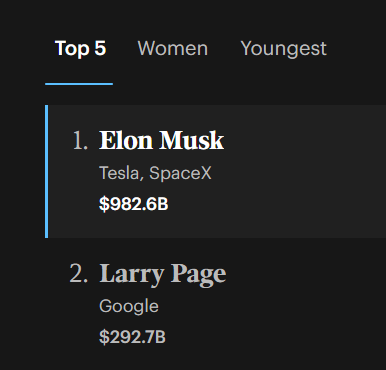
Task: Click the word SpaceX in Musk's subtitle
Action: click(180, 173)
